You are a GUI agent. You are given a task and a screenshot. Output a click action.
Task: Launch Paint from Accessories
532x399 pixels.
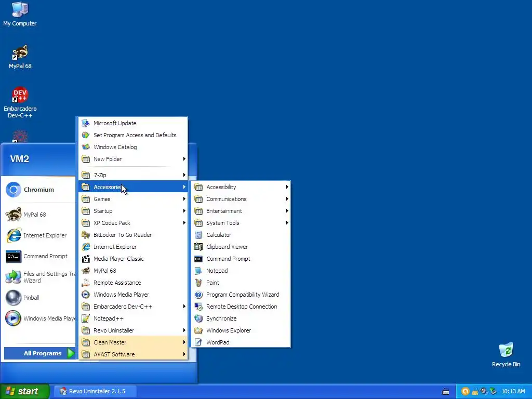click(x=241, y=283)
